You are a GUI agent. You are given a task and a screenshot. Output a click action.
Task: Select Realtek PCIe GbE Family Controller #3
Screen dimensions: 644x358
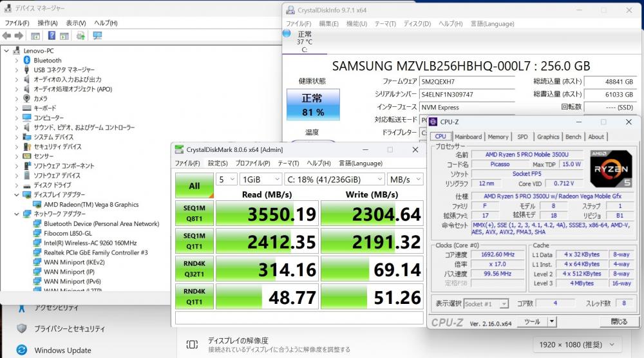click(96, 252)
